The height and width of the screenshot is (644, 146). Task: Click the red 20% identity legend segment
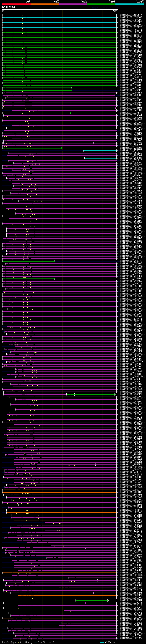pos(16,4)
